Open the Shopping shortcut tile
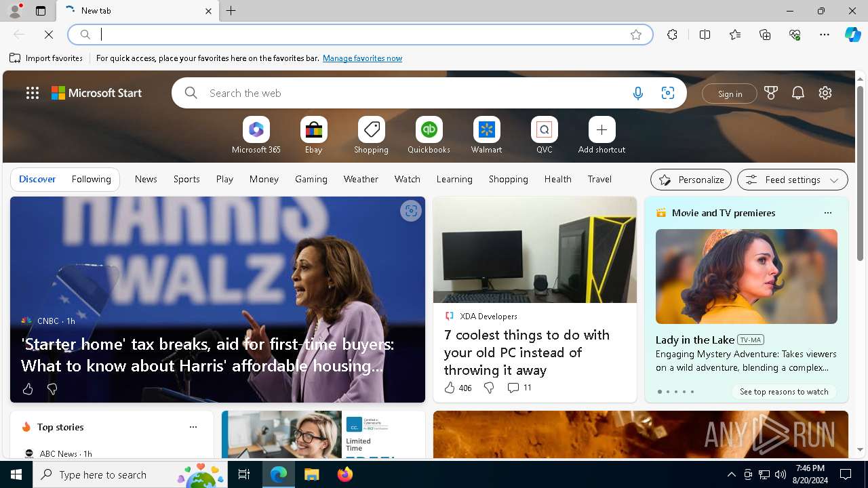868x488 pixels. pyautogui.click(x=372, y=136)
